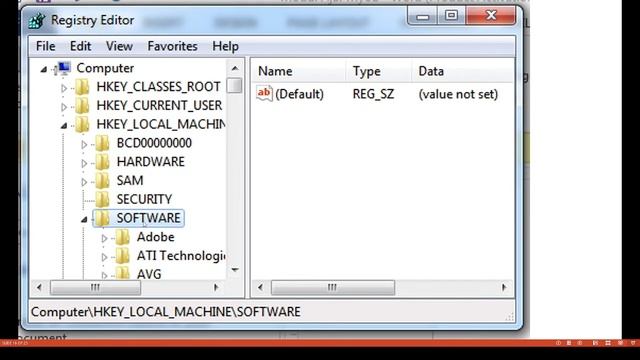Collapse the Computer root node
This screenshot has width=640, height=360.
pos(44,69)
